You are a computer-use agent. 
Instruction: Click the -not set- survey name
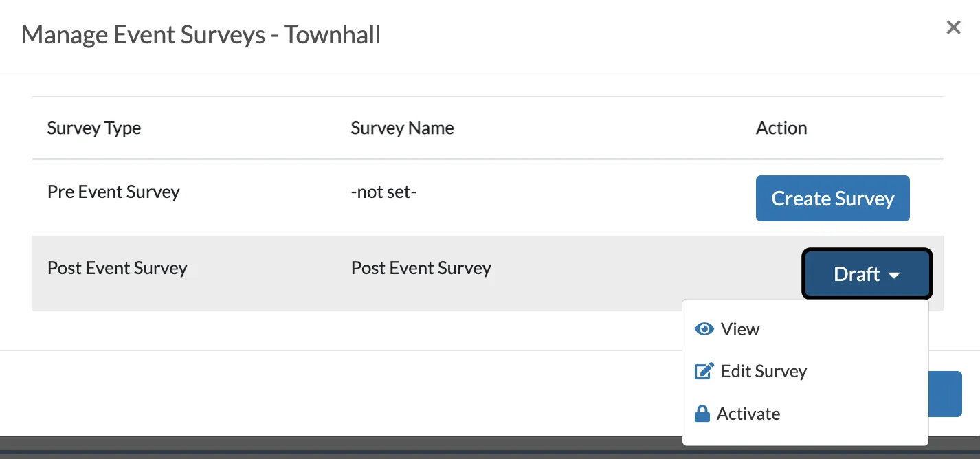point(383,192)
